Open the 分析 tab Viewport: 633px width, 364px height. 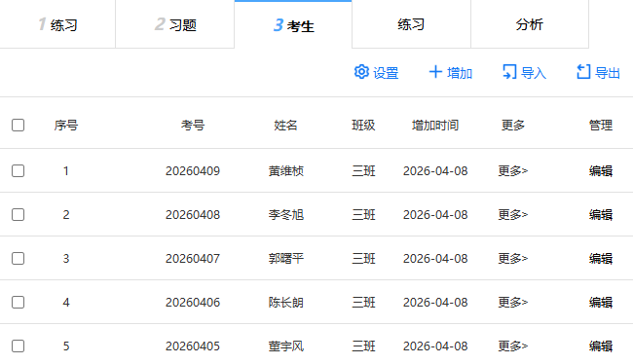click(529, 24)
